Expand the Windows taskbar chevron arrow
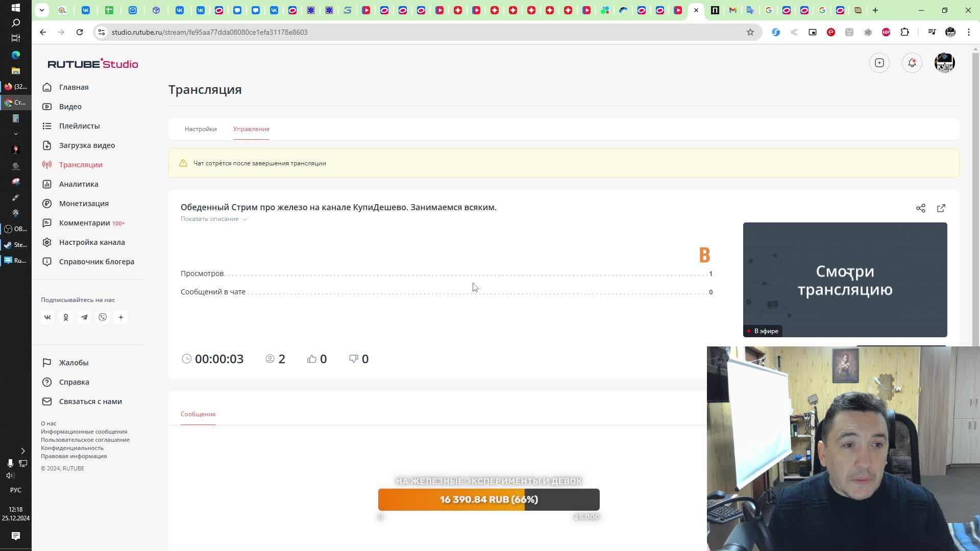The width and height of the screenshot is (980, 551). [22, 451]
